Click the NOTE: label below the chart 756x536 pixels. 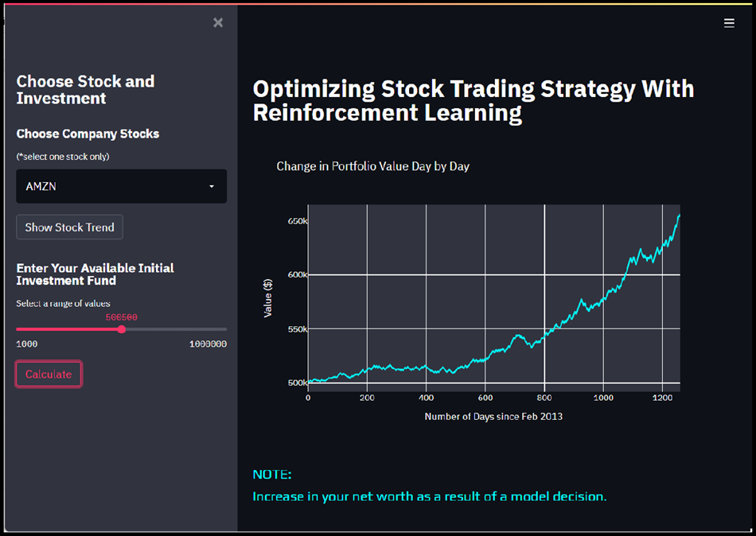point(271,474)
